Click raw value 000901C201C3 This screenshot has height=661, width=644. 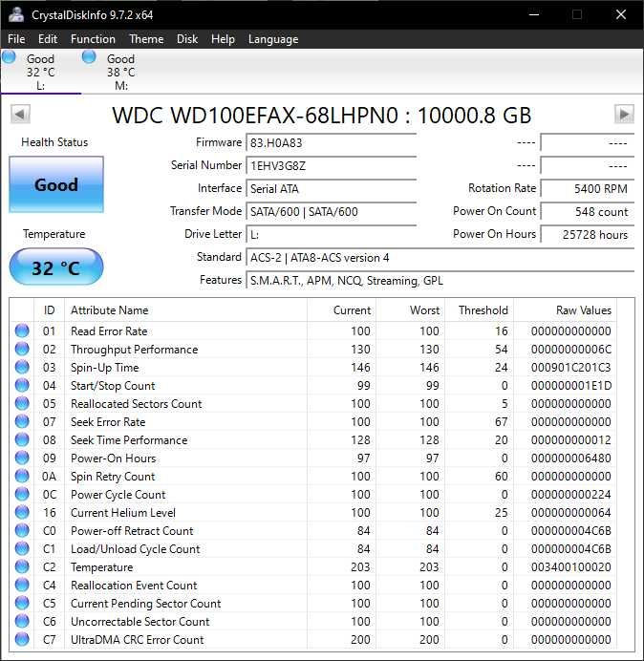click(x=570, y=368)
